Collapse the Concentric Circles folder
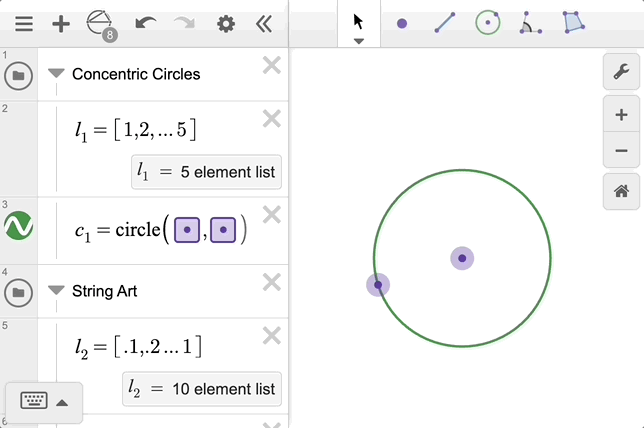Screen dimensions: 644x428 click(56, 74)
